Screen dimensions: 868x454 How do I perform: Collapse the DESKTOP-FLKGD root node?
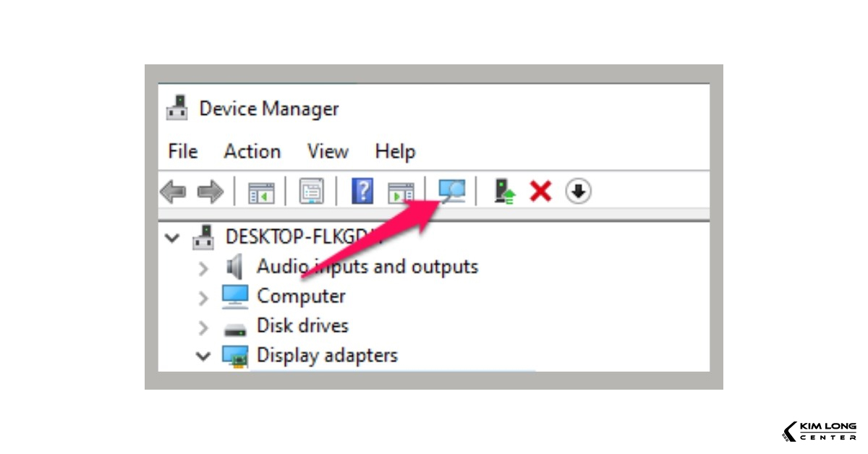click(172, 238)
